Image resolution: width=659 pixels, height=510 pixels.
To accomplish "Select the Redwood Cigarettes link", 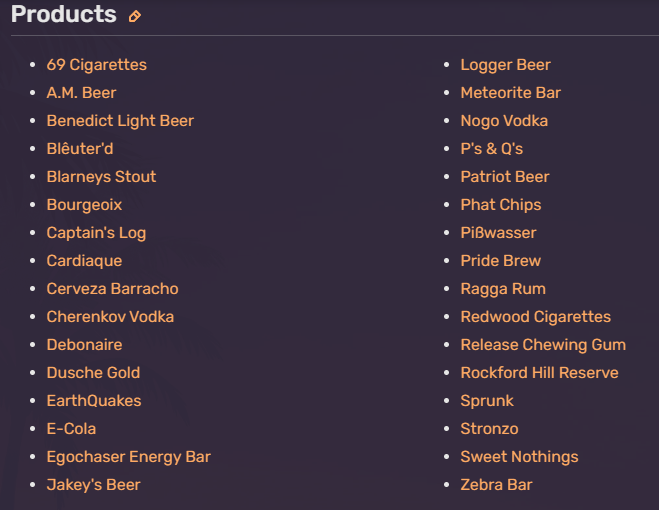I will pyautogui.click(x=535, y=317).
